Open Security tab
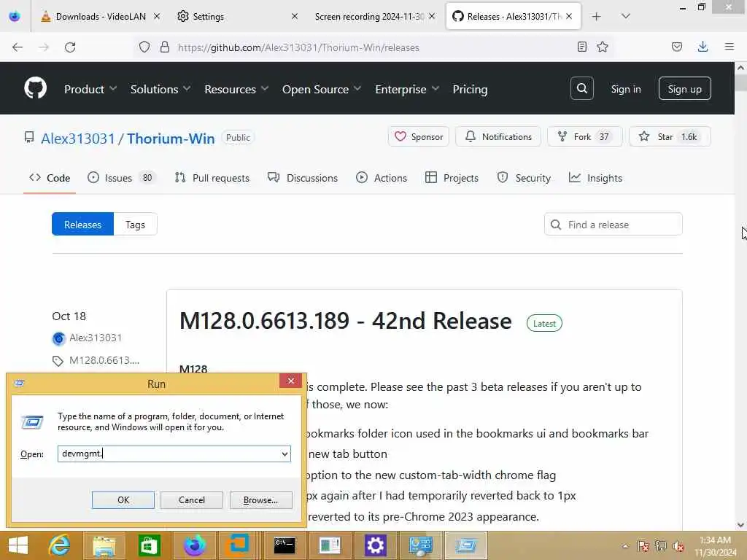Screen dimensions: 747x560 click(x=524, y=178)
